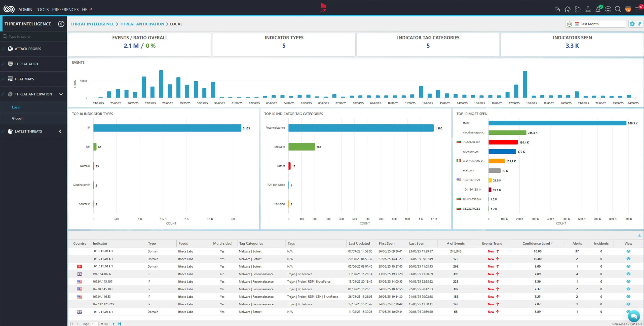The width and height of the screenshot is (644, 326).
Task: Click the notification bell with green checkmark
Action: point(598,9)
